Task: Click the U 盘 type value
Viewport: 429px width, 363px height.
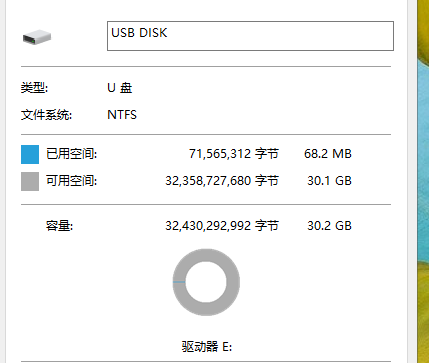Action: (120, 88)
